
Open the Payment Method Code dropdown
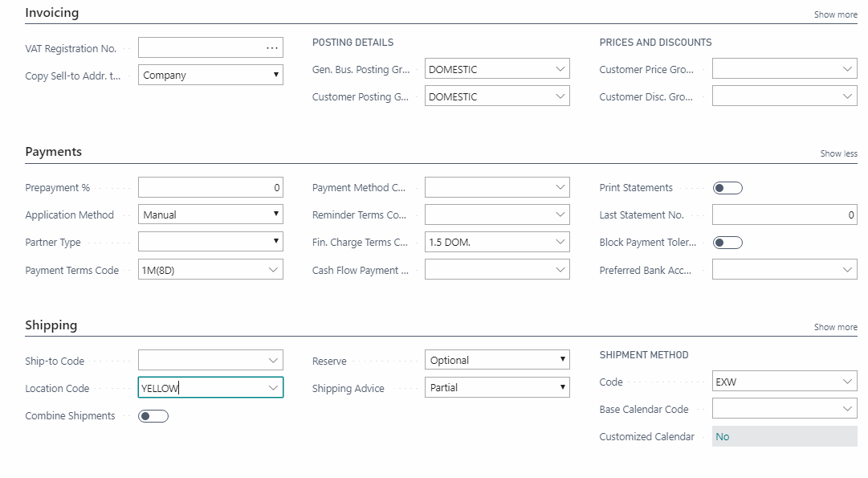point(560,187)
